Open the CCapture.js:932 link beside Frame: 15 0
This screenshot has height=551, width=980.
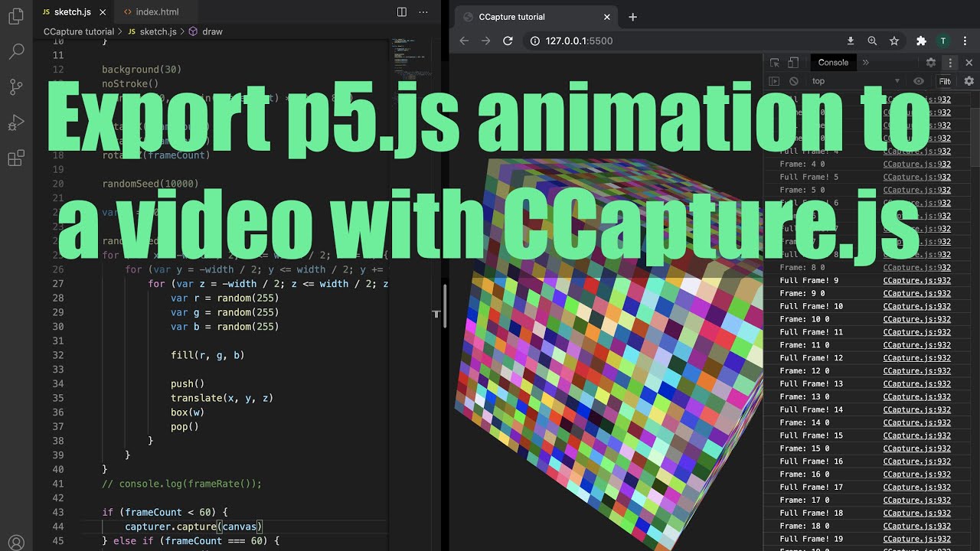916,448
